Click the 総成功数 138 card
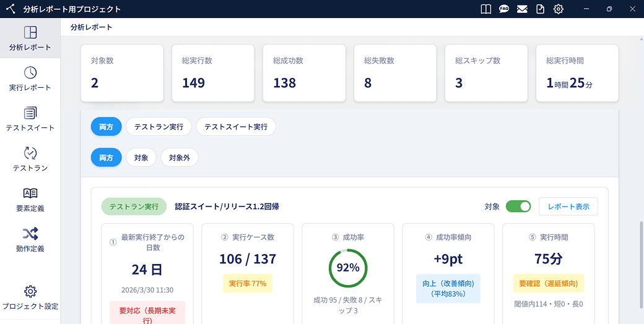 [x=304, y=73]
